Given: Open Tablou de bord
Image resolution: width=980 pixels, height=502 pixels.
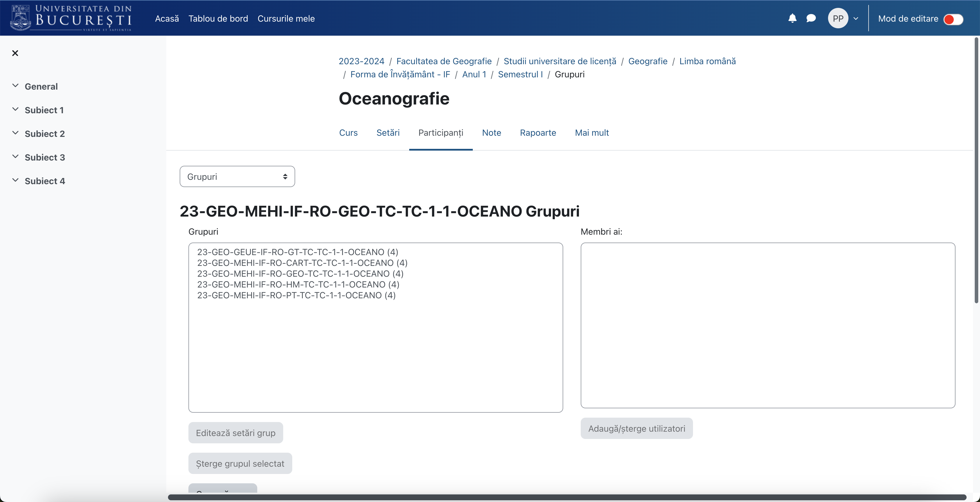Looking at the screenshot, I should coord(218,18).
